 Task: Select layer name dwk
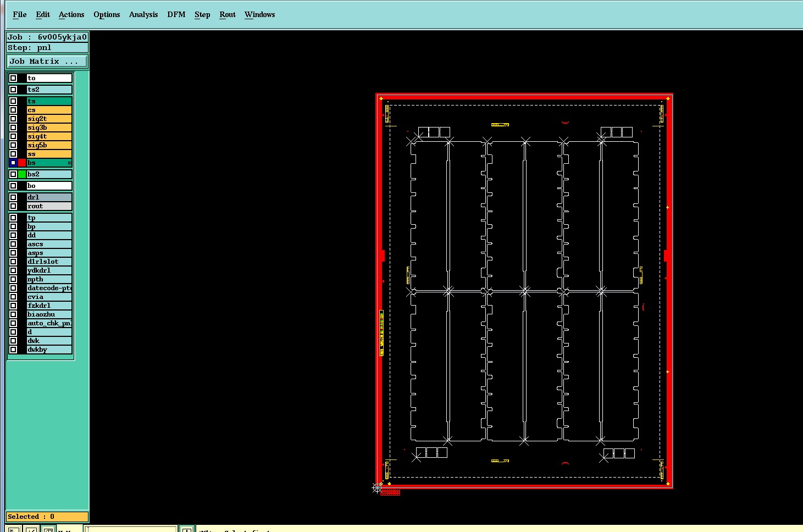tap(49, 341)
